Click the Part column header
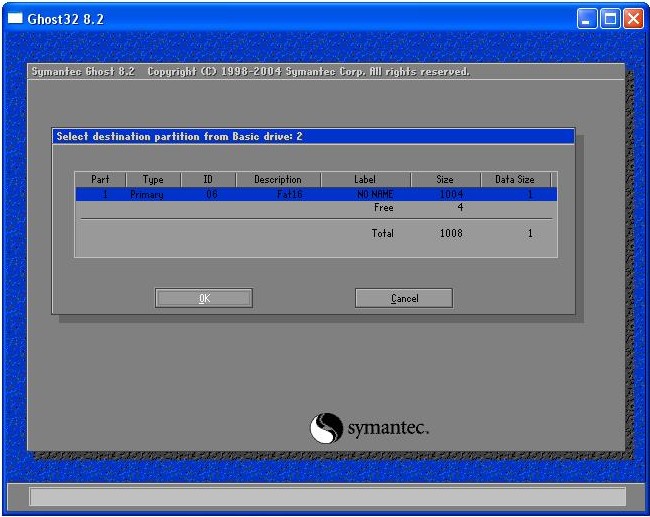Screen dimensions: 650x517 (x=100, y=180)
